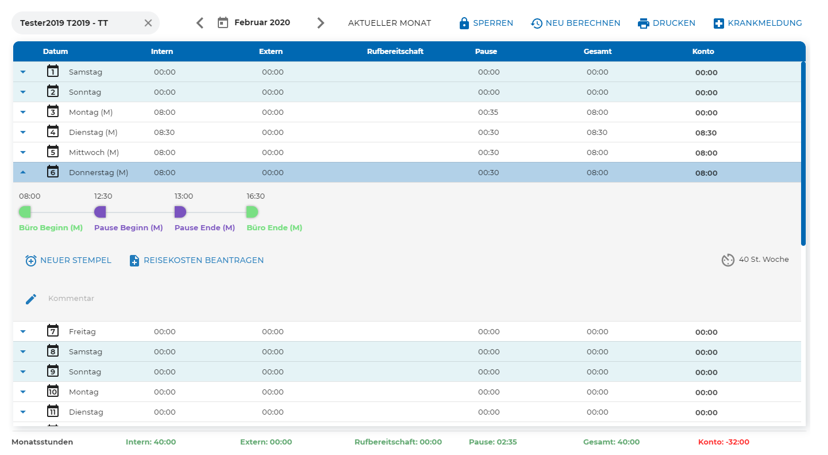Click the Reisekosten beantragen document icon
This screenshot has width=828, height=455.
(x=135, y=261)
